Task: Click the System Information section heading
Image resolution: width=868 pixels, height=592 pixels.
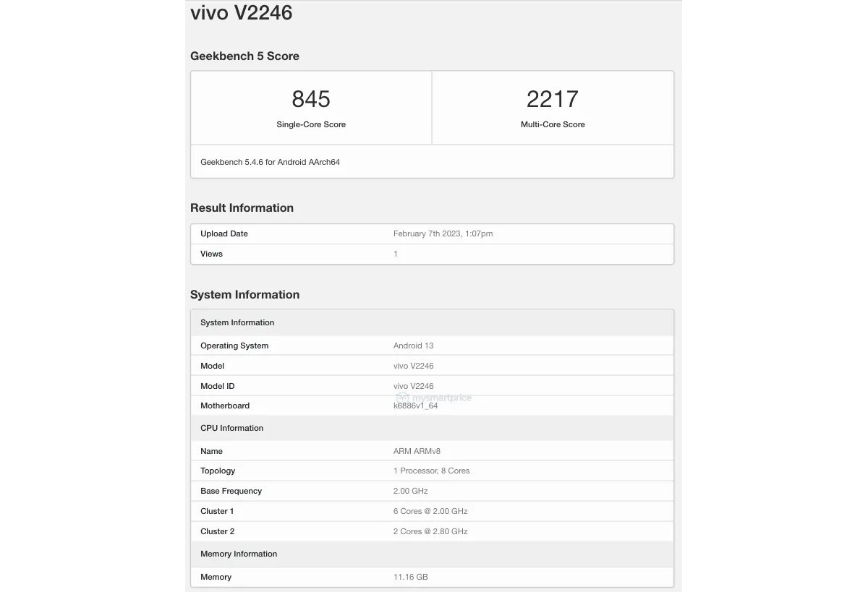Action: point(244,295)
